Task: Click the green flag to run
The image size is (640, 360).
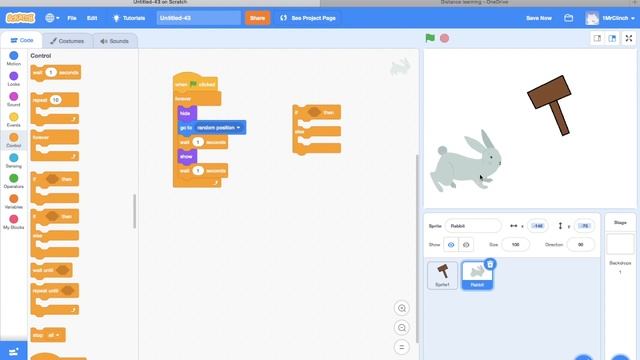Action: (430, 38)
